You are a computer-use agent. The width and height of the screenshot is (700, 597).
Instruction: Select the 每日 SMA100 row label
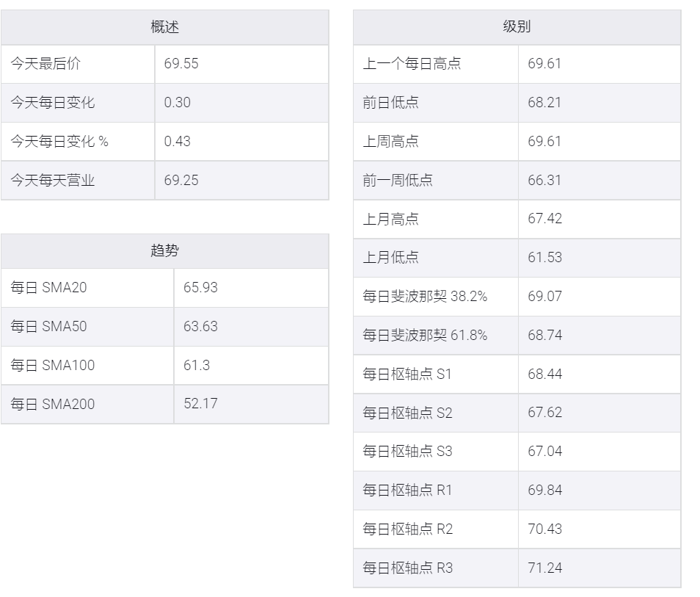pyautogui.click(x=53, y=365)
